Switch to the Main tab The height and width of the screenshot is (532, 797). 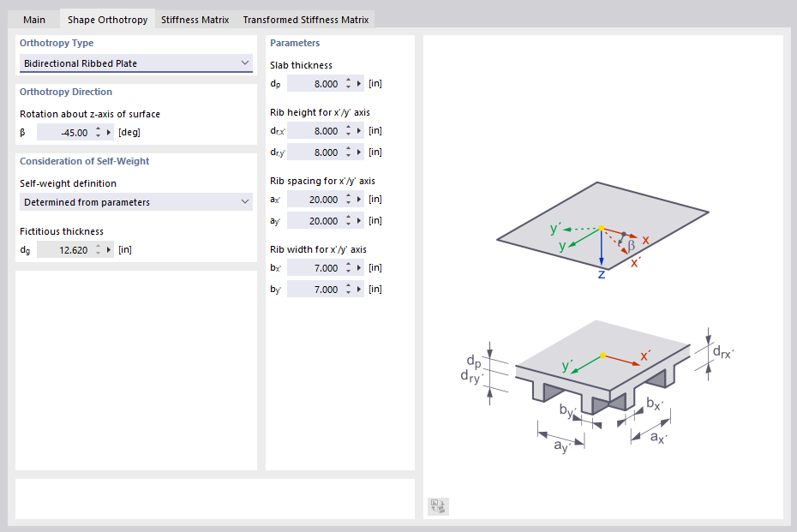[33, 19]
